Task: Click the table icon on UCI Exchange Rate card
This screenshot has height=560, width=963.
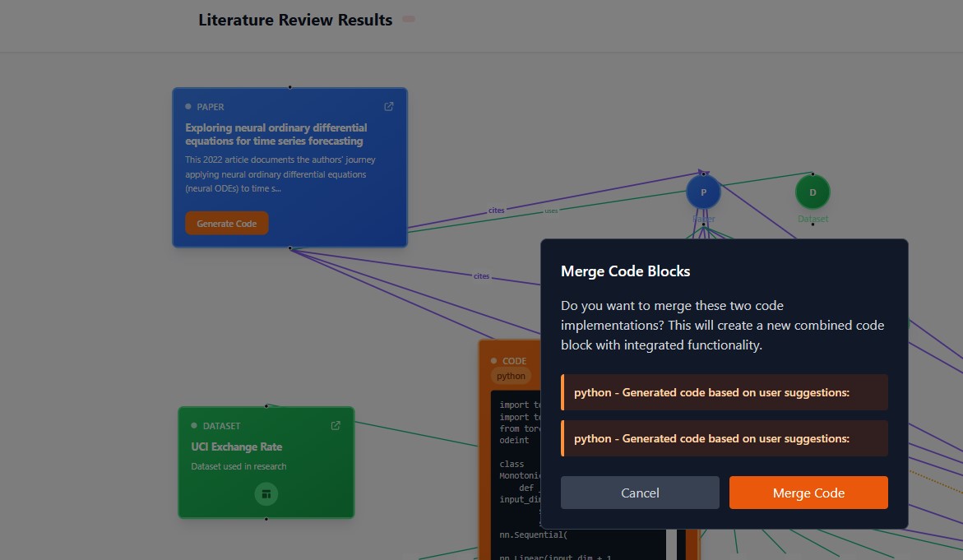Action: 266,493
